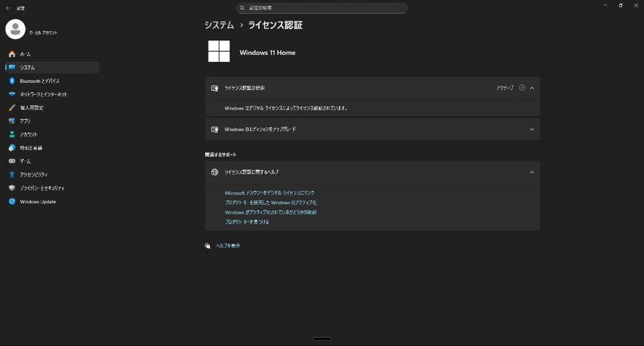Image resolution: width=644 pixels, height=346 pixels.
Task: Click the bottom center handle bar
Action: (321, 339)
